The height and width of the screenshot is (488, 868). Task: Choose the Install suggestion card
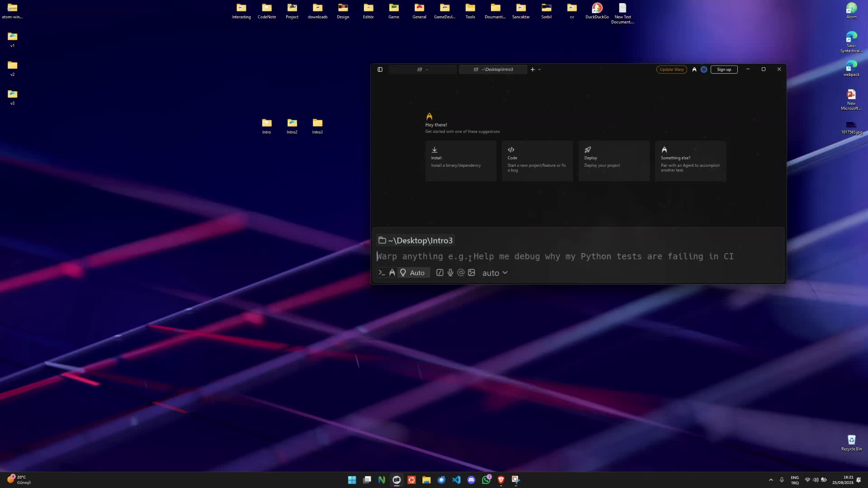[461, 161]
